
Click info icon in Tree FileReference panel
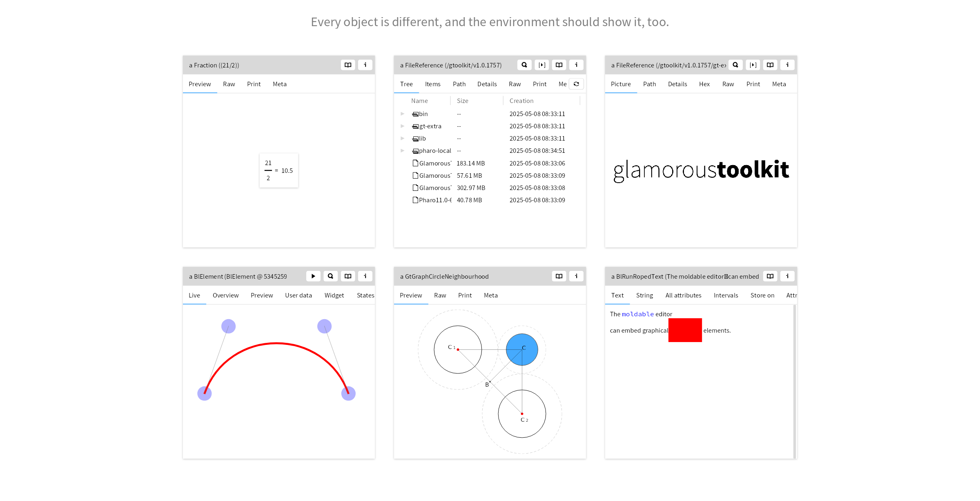pos(576,65)
